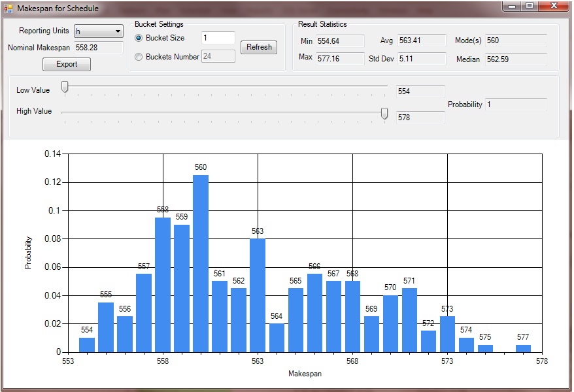Viewport: 574px width, 392px height.
Task: Click the Low Value slider thumb
Action: (65, 86)
